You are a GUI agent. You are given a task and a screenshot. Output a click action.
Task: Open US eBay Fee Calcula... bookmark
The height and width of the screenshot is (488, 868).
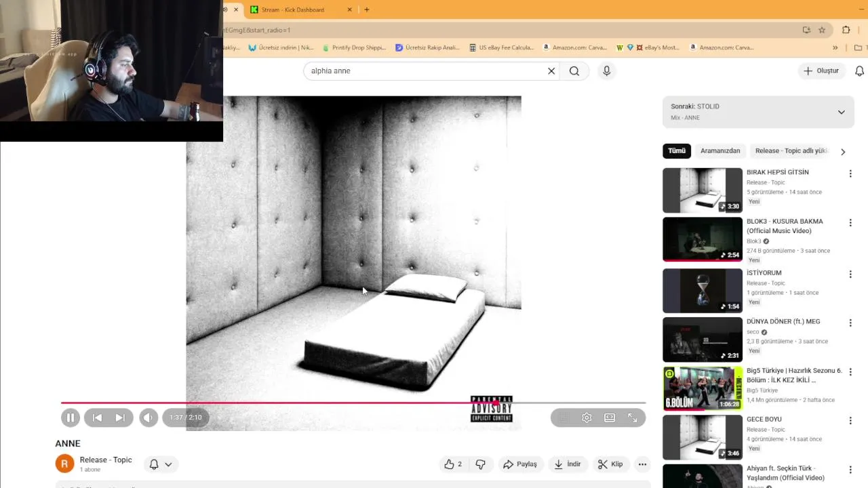[501, 47]
